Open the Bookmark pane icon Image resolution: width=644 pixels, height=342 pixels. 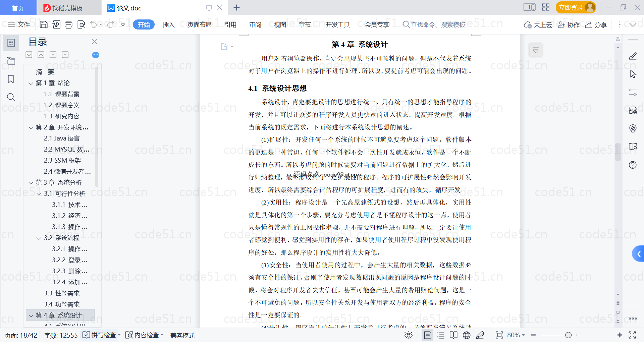click(11, 79)
